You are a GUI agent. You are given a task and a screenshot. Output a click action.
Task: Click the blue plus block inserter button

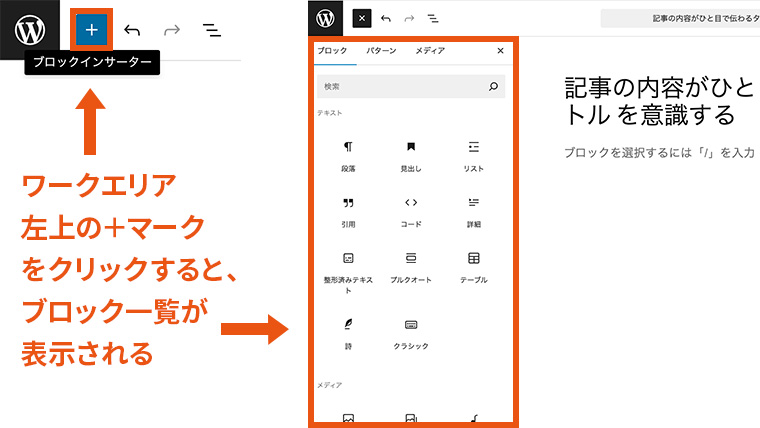click(92, 30)
